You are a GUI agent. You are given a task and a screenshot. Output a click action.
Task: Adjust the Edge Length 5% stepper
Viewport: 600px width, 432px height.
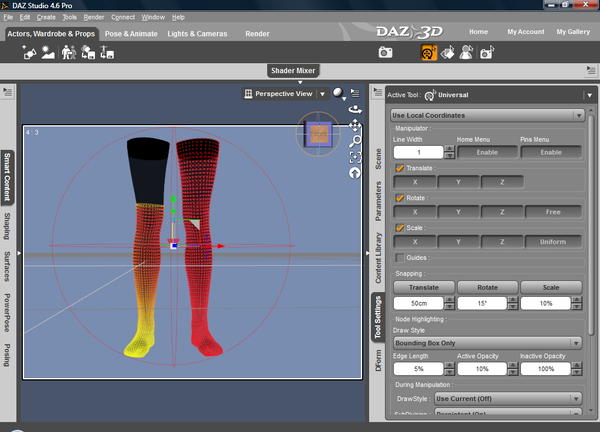(450, 369)
